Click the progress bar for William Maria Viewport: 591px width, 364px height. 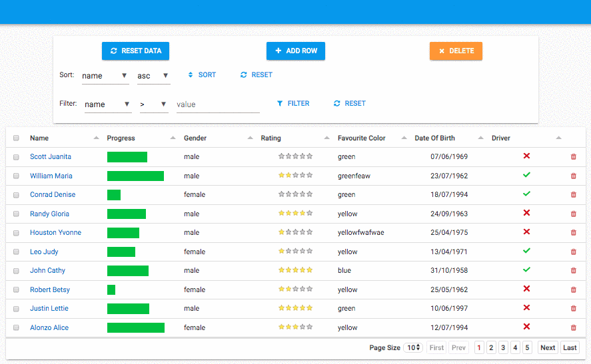(135, 176)
